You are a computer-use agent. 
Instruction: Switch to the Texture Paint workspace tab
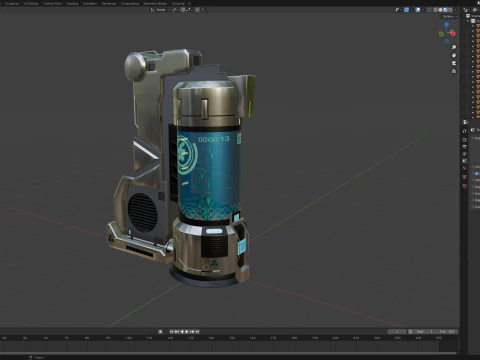(x=52, y=3)
